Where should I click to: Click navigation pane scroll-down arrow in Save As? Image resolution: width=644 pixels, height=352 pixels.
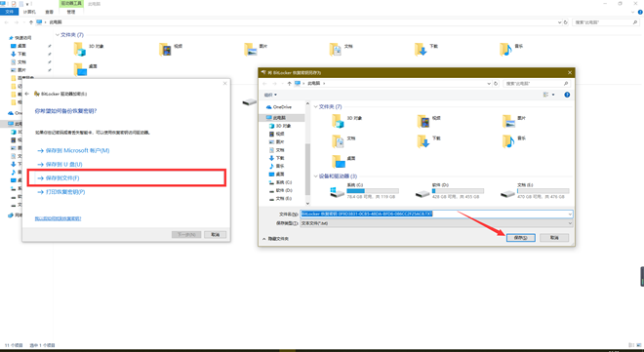click(307, 203)
